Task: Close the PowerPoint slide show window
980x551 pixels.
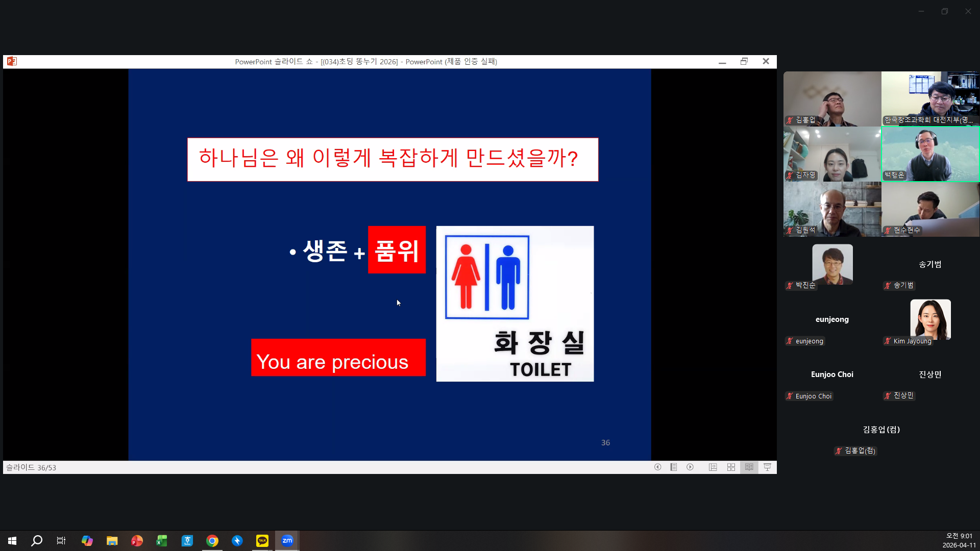Action: click(x=766, y=62)
